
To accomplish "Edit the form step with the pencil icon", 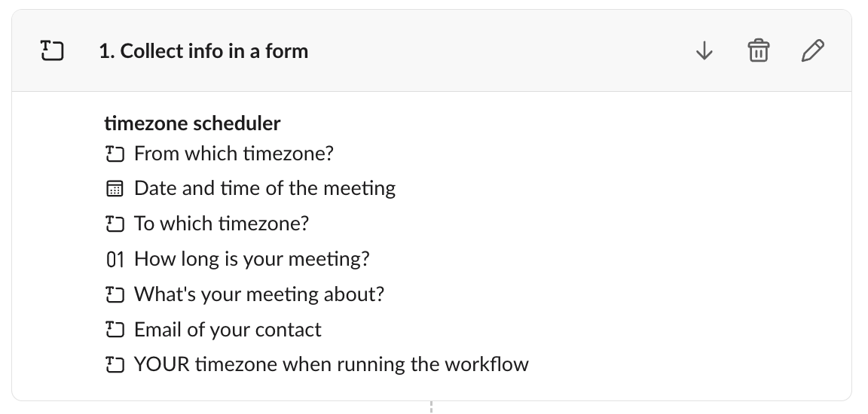I will tap(813, 51).
